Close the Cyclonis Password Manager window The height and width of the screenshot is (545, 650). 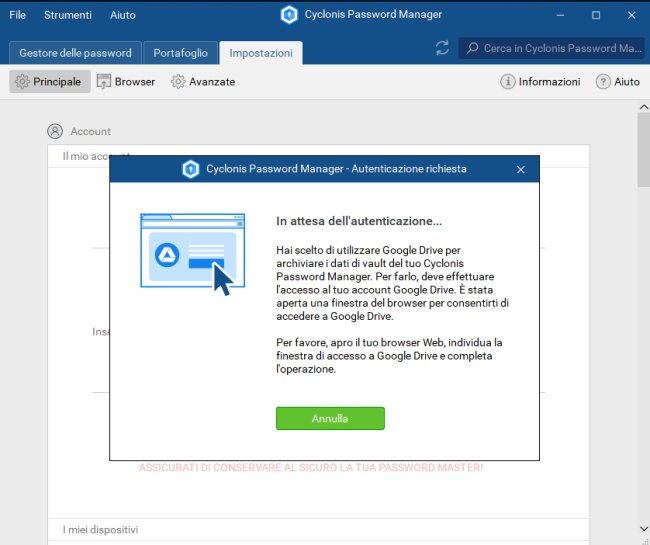(631, 15)
